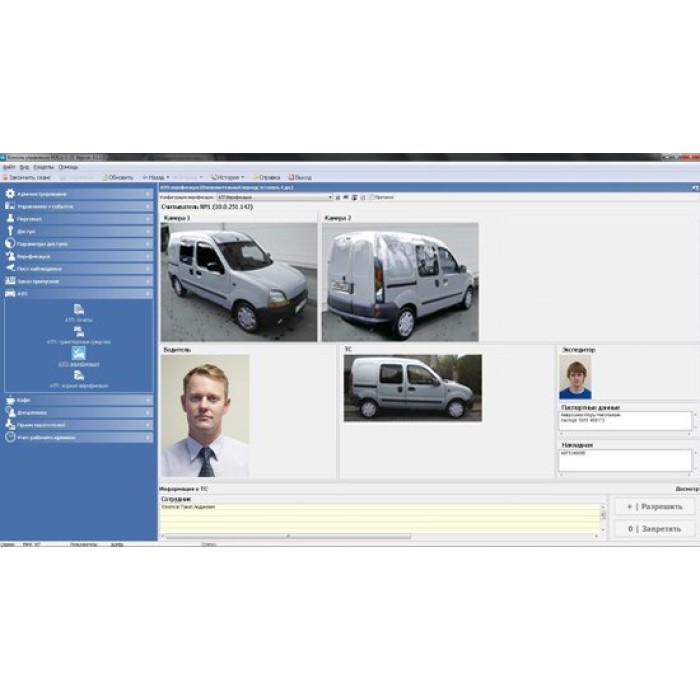Click the Паспортные данные text field
Viewport: 700px width, 700px height.
624,422
